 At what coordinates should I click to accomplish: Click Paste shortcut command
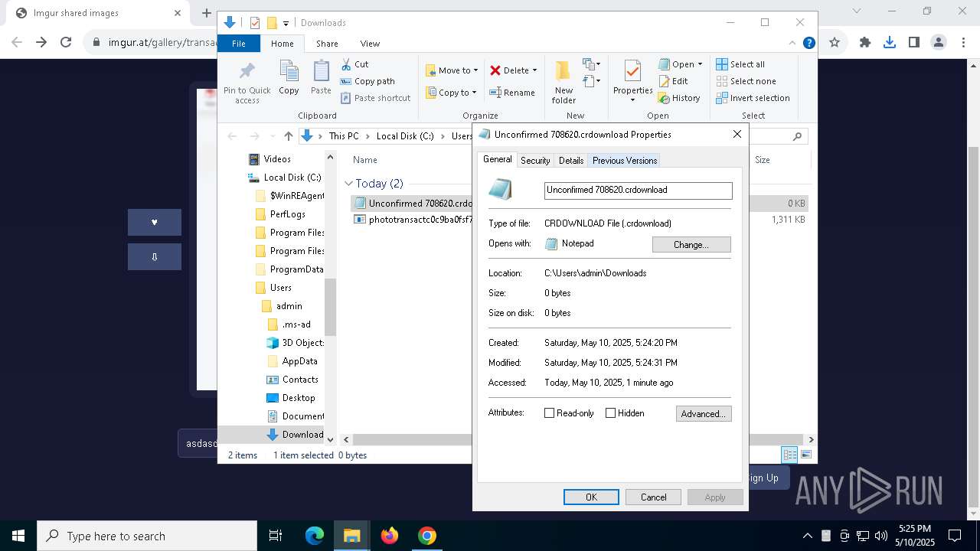(375, 98)
